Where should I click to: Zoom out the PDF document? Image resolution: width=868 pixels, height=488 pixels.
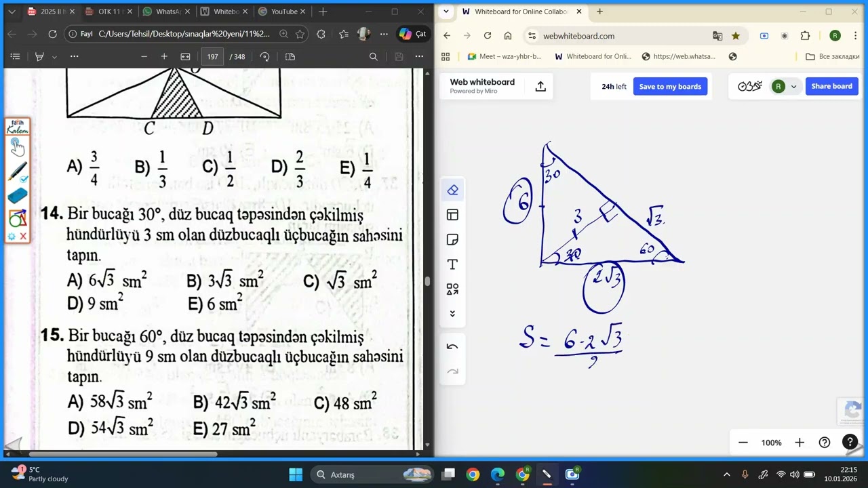[144, 57]
